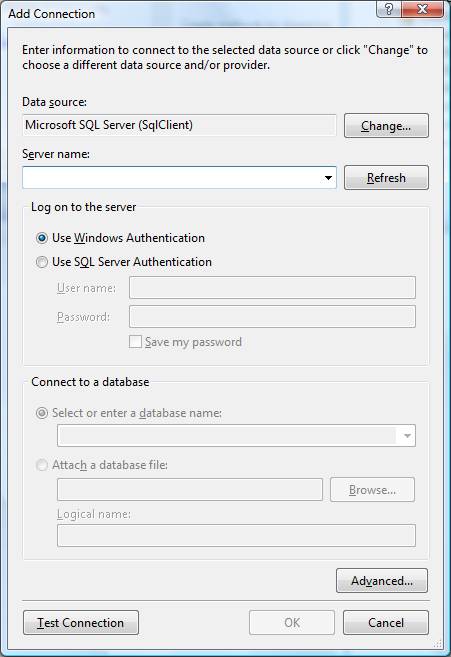Close the Add Connection dialog

pyautogui.click(x=422, y=8)
